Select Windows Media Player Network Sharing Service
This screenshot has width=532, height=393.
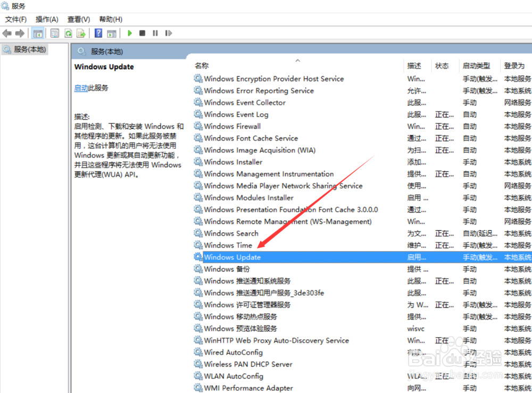click(362, 186)
